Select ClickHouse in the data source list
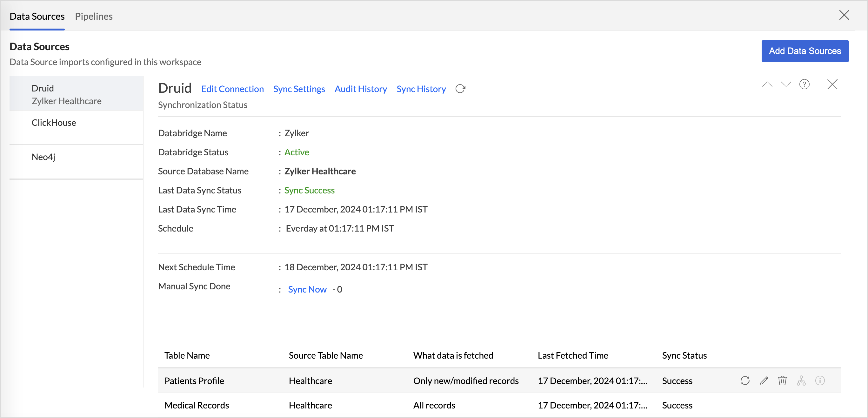The image size is (868, 418). click(54, 123)
